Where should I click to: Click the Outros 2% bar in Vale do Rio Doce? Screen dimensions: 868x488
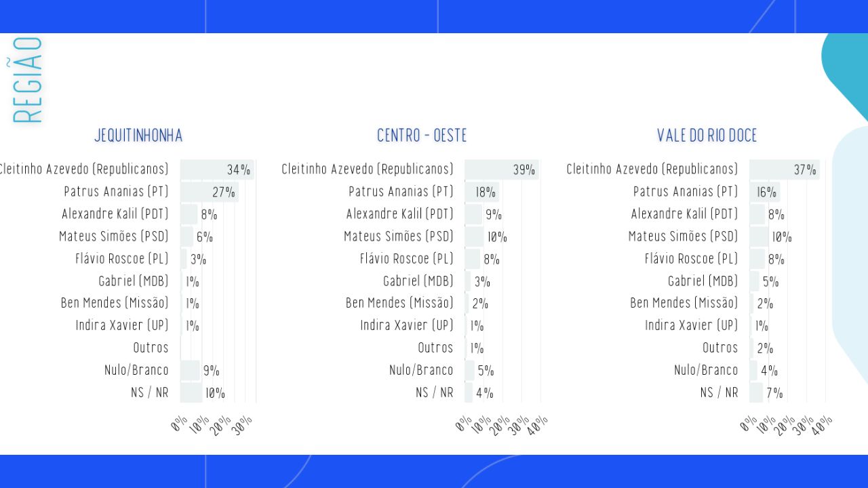click(752, 348)
